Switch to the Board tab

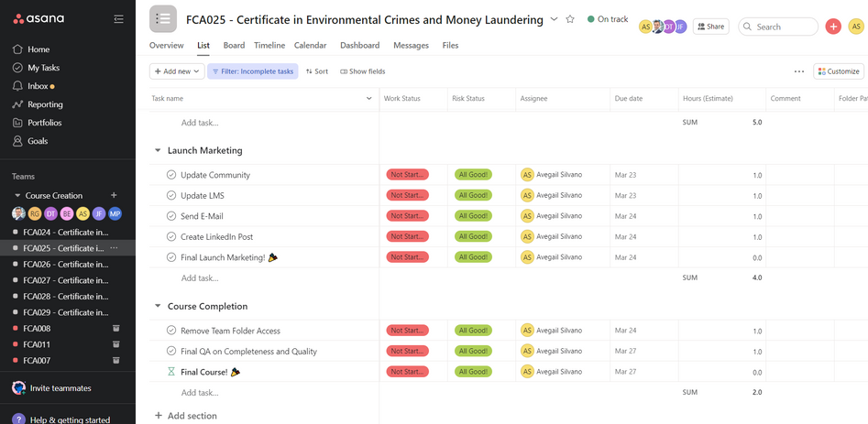pos(234,45)
